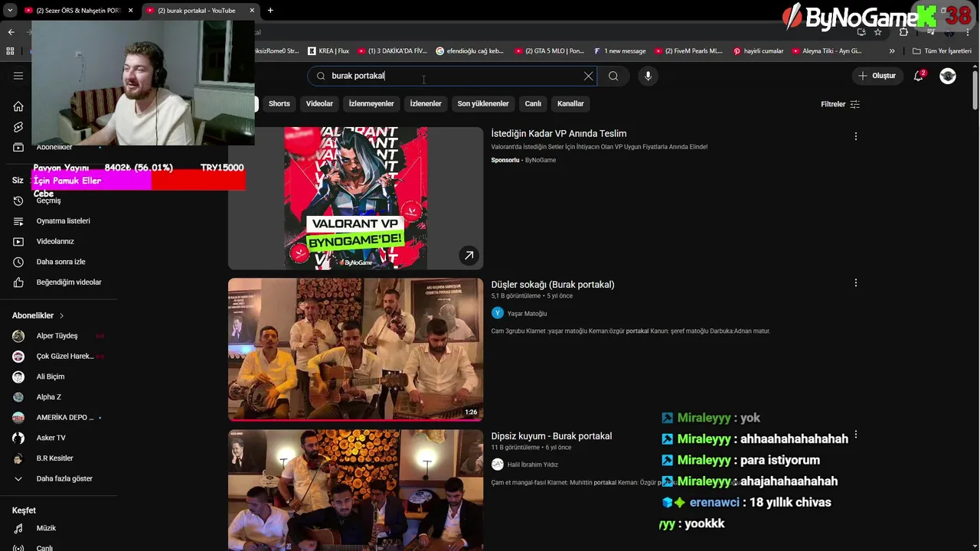Open the Valorant VP ad thumbnail
This screenshot has height=551, width=980.
click(355, 198)
